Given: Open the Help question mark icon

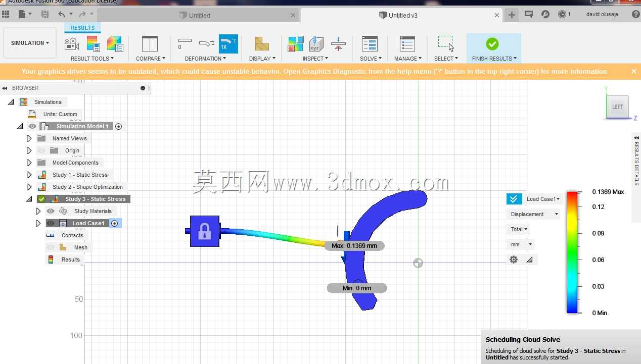Looking at the screenshot, I should (635, 14).
